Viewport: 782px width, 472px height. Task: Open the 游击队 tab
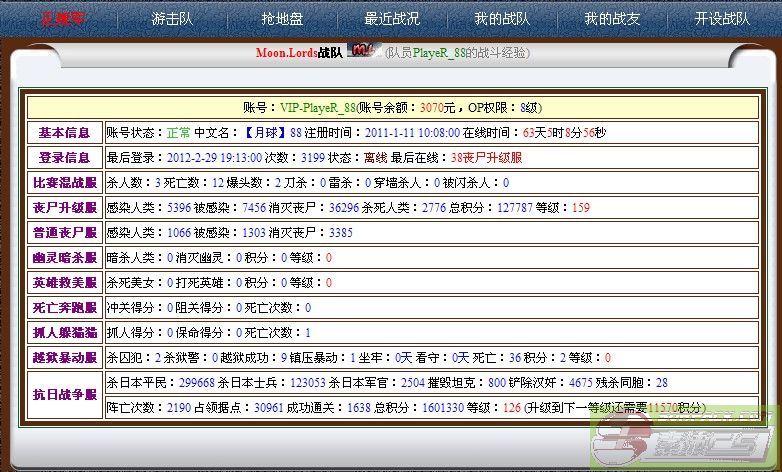172,19
